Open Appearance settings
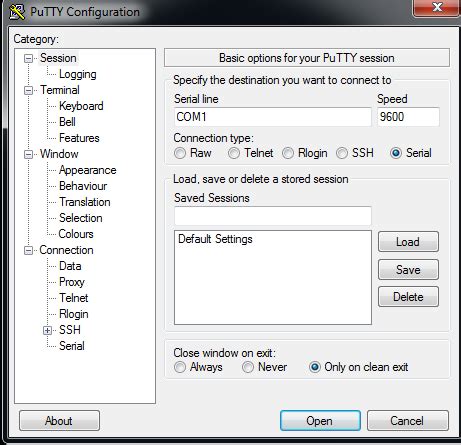 pos(88,170)
